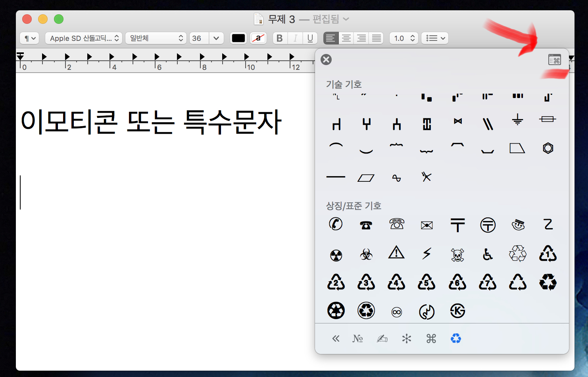Insert the parallelogram symbol
The image size is (588, 377).
[366, 178]
